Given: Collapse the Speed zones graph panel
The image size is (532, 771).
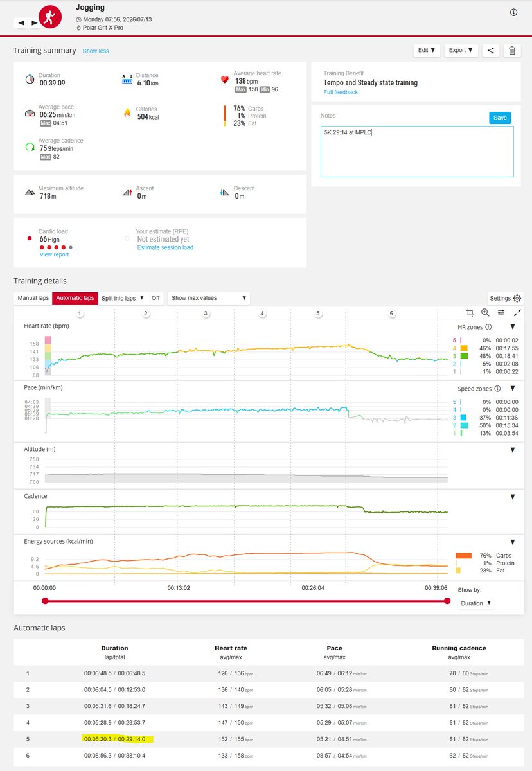Looking at the screenshot, I should (x=513, y=389).
